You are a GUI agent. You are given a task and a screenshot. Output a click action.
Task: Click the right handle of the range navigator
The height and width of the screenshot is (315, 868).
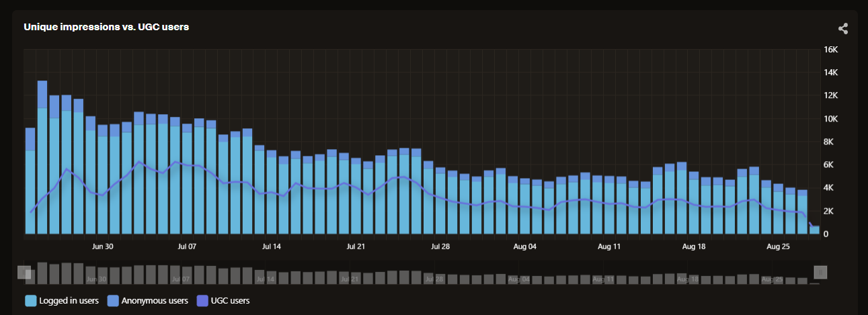820,272
